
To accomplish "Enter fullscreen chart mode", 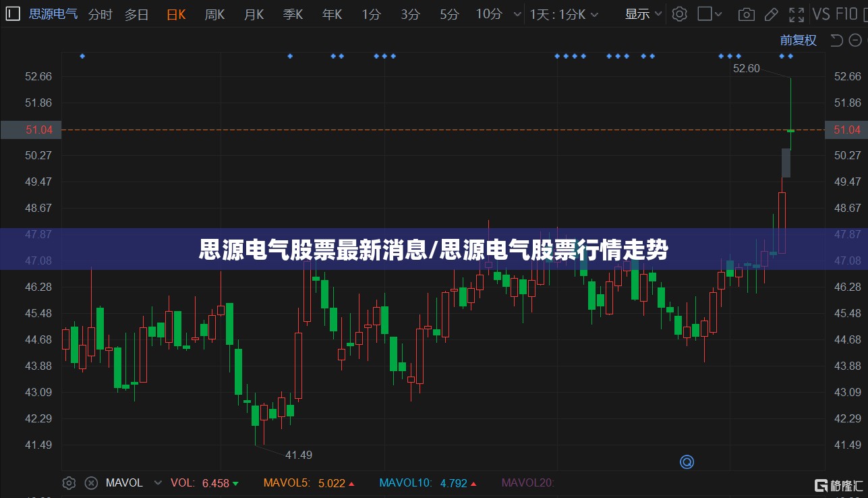I will pos(797,14).
